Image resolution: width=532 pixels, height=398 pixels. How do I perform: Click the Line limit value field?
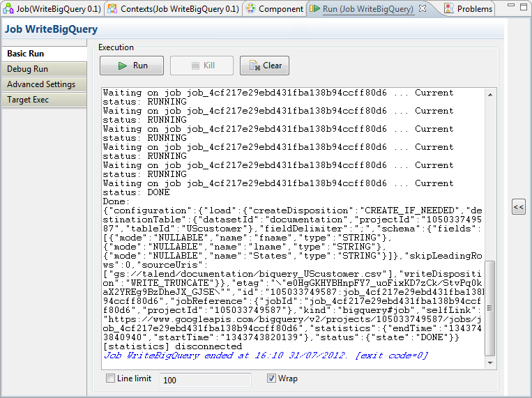point(205,380)
